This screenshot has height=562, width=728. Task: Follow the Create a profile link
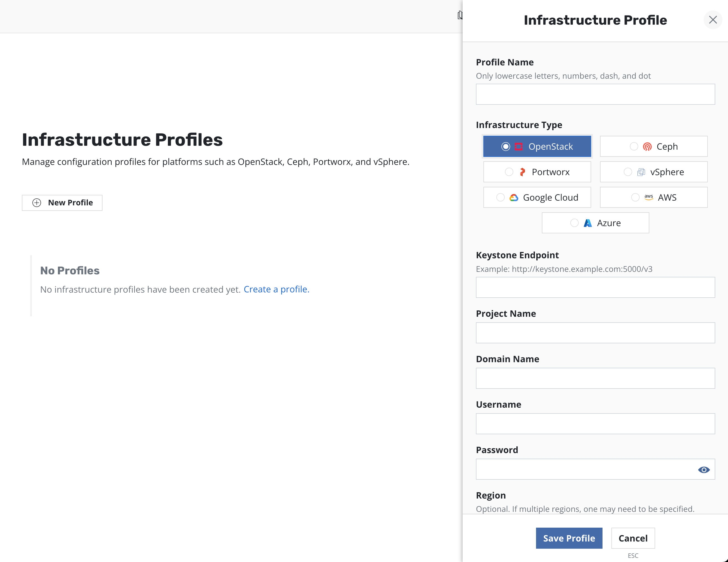(x=276, y=289)
